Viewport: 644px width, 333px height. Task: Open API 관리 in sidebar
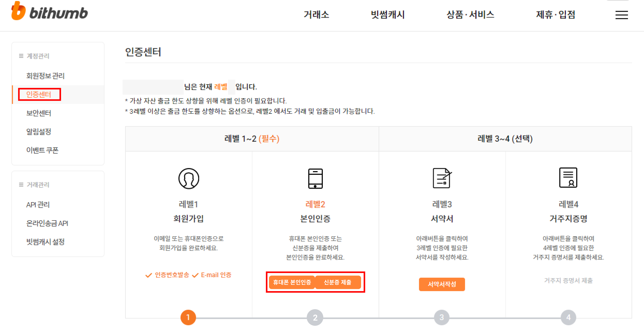tap(38, 205)
